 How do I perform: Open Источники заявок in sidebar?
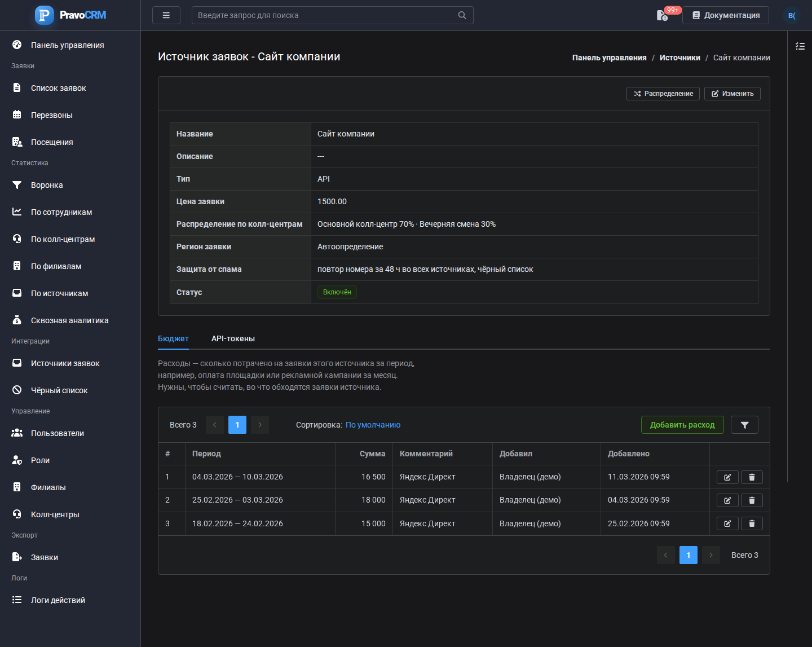click(70, 363)
